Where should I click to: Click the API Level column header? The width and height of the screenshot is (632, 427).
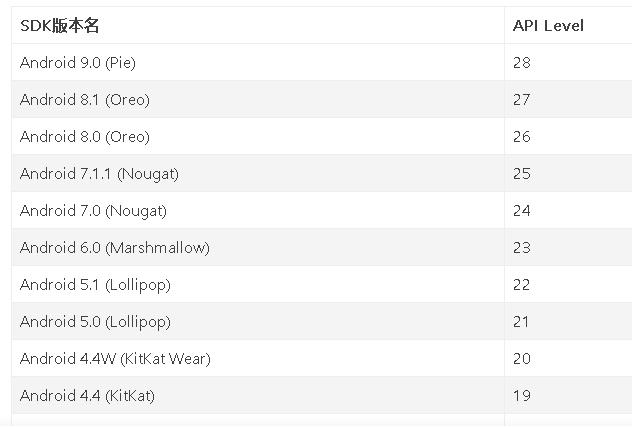[x=548, y=26]
